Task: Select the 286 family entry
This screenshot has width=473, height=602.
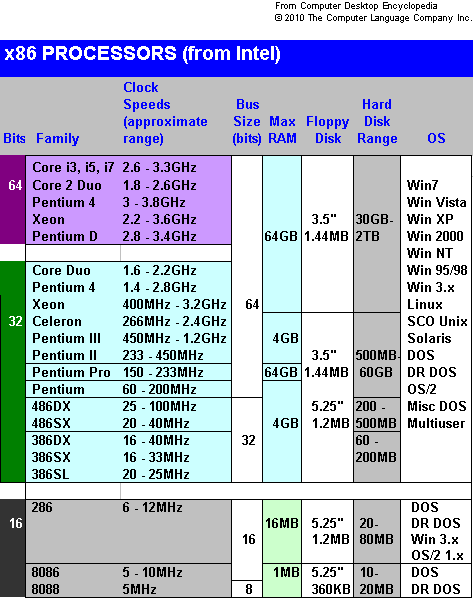Action: pyautogui.click(x=42, y=508)
